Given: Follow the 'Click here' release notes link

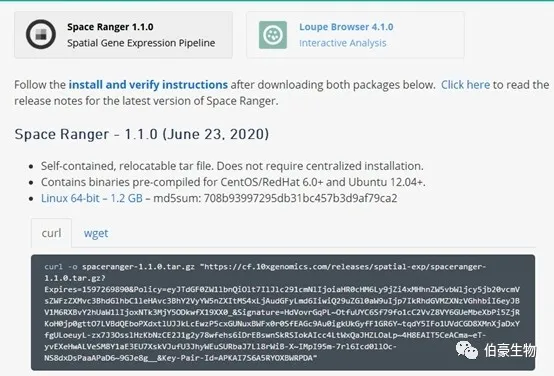Looking at the screenshot, I should click(x=465, y=85).
